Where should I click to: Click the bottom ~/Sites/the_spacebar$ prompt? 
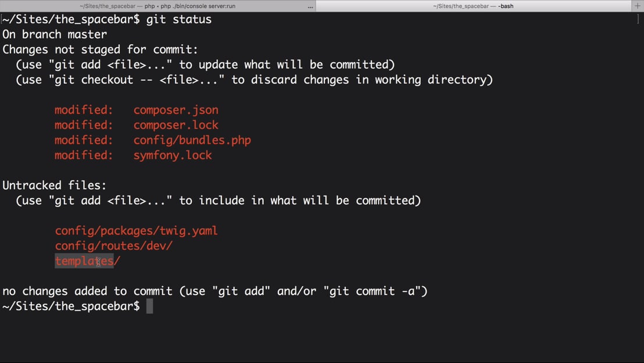tap(71, 307)
